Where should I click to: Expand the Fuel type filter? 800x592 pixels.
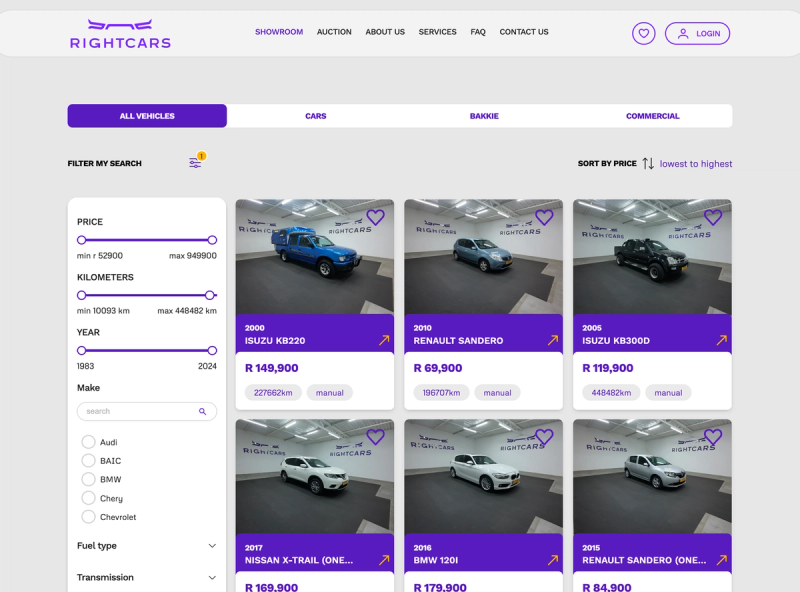coord(146,546)
